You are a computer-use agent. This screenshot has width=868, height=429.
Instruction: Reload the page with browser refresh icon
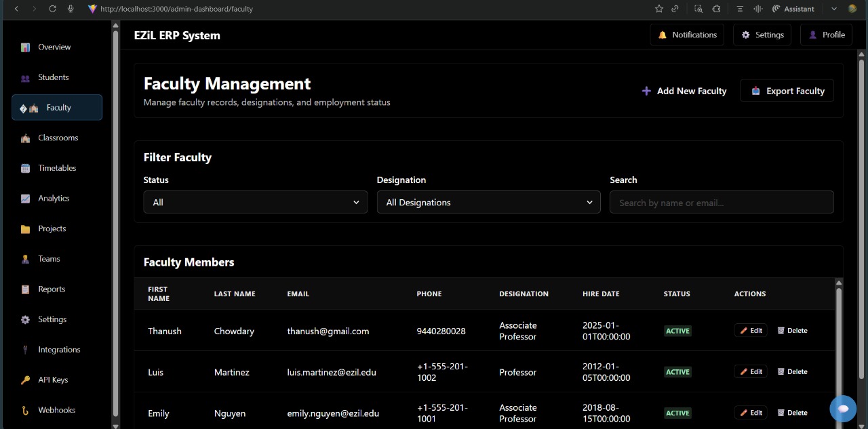(52, 9)
